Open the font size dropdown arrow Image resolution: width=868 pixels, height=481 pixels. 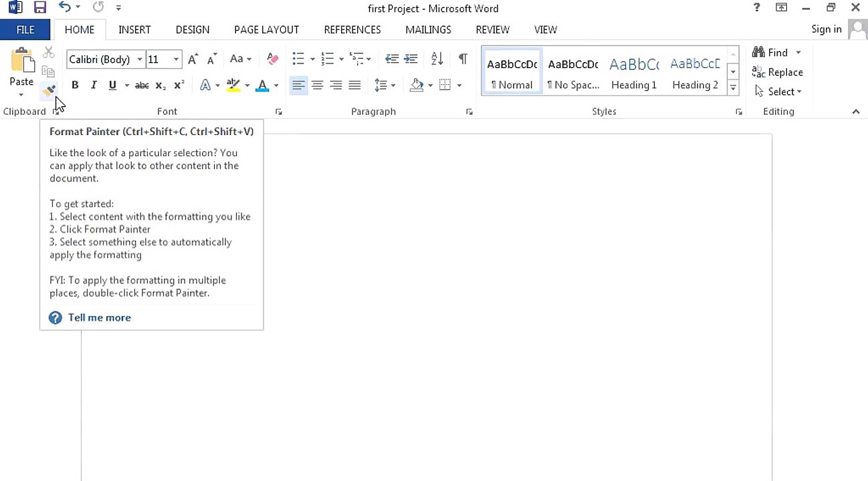point(176,59)
